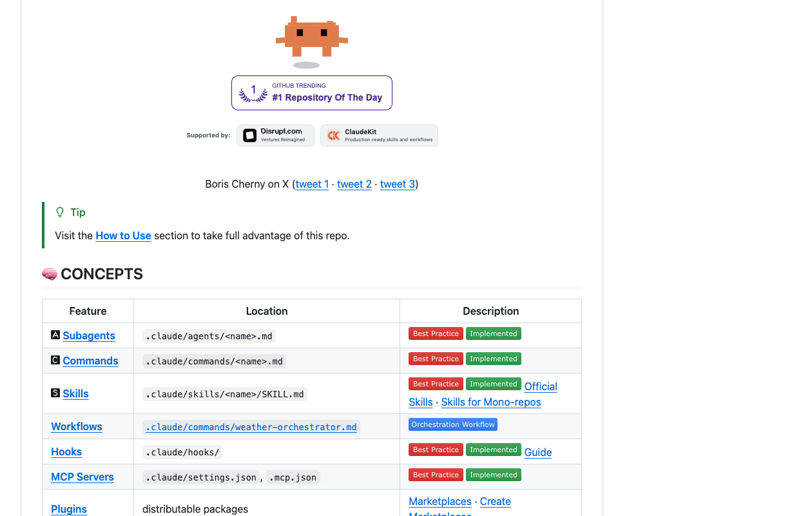Click the .claude/settings.json path
The image size is (812, 516).
coord(201,477)
